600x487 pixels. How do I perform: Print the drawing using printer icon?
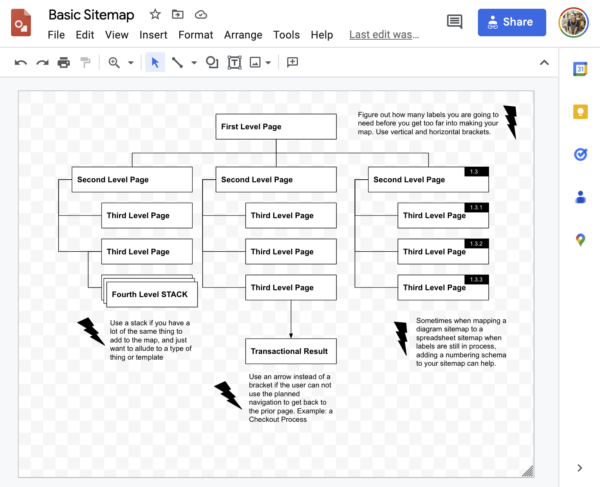[x=64, y=62]
